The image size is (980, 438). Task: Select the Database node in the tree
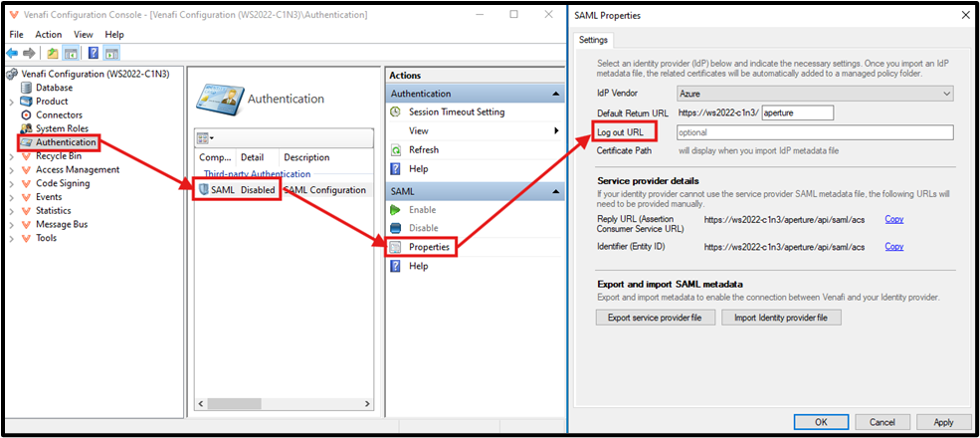pos(54,88)
